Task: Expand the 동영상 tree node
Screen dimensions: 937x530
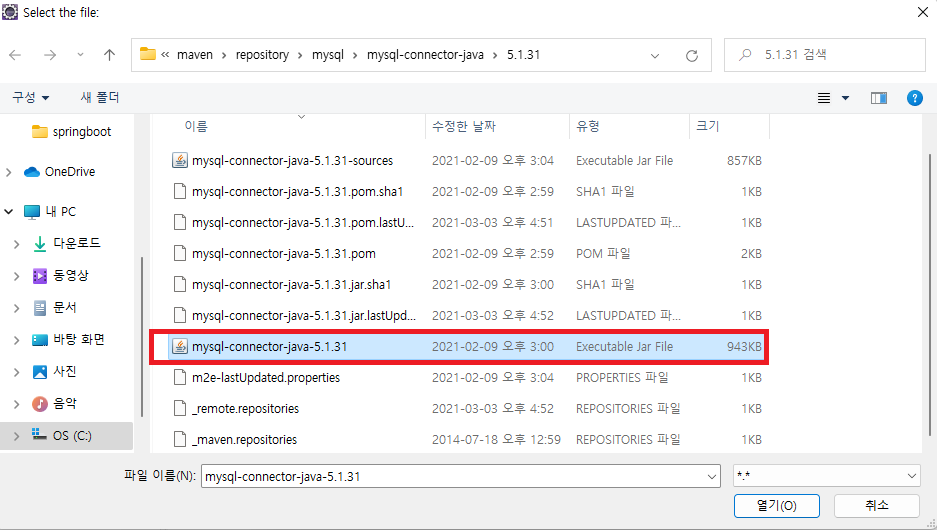Action: 17,276
